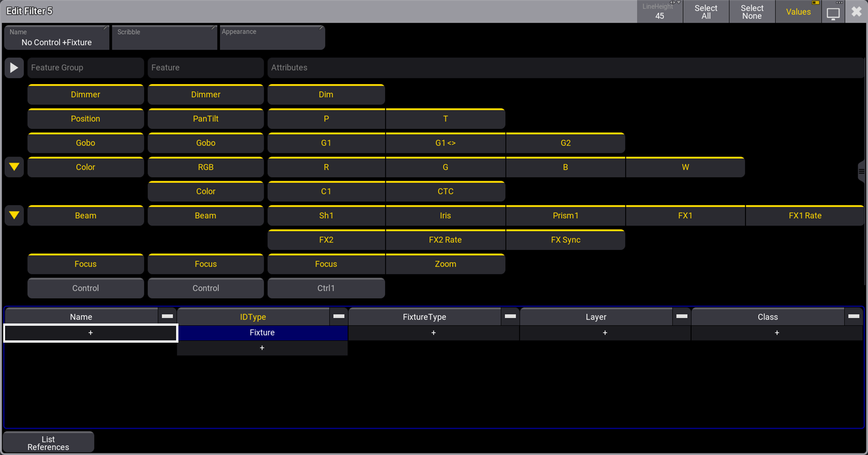Toggle the Color feature group
The height and width of the screenshot is (455, 868).
pos(86,167)
